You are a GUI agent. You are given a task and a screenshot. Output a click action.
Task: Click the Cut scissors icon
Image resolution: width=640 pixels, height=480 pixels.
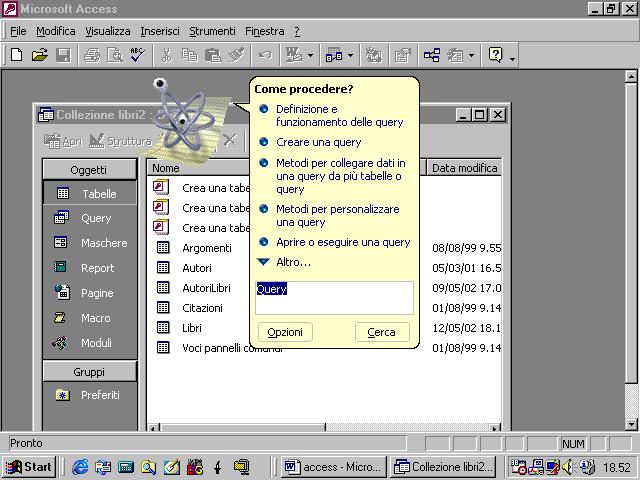tap(166, 55)
